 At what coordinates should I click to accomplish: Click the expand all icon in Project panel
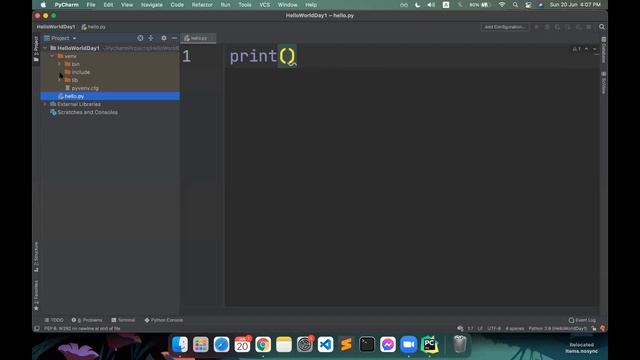(x=151, y=38)
